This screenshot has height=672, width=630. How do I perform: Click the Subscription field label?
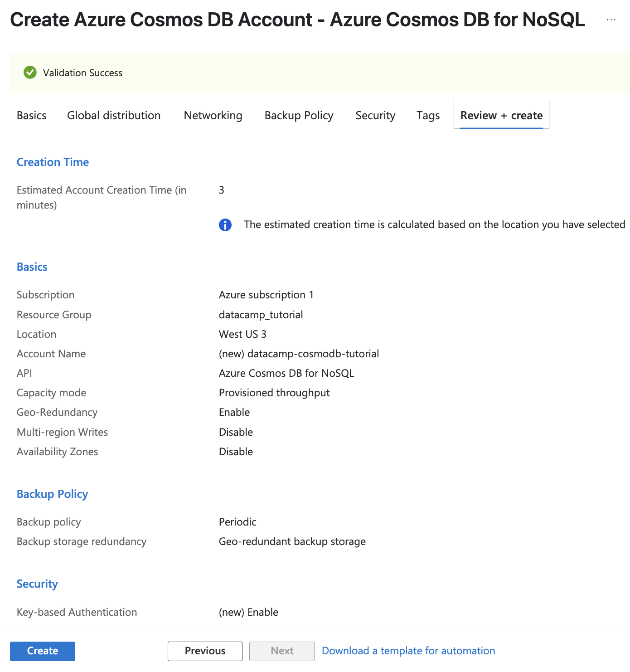point(45,295)
